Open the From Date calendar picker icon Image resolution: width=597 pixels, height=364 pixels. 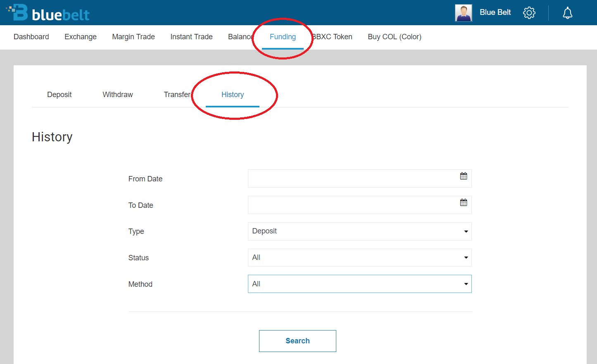click(464, 176)
